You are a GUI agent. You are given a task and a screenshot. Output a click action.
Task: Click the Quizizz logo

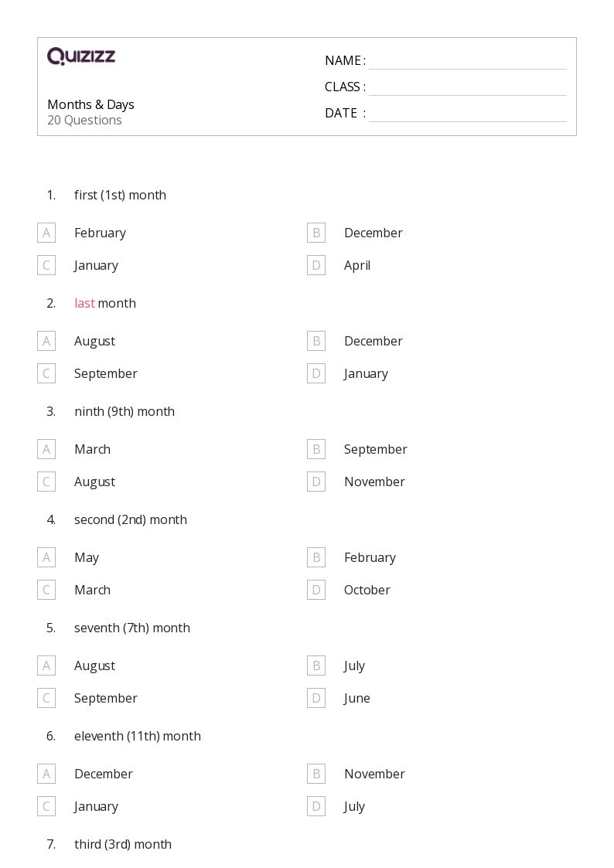pos(81,56)
